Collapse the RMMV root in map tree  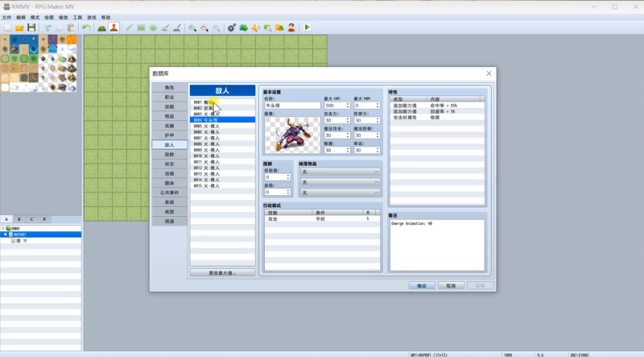point(3,228)
